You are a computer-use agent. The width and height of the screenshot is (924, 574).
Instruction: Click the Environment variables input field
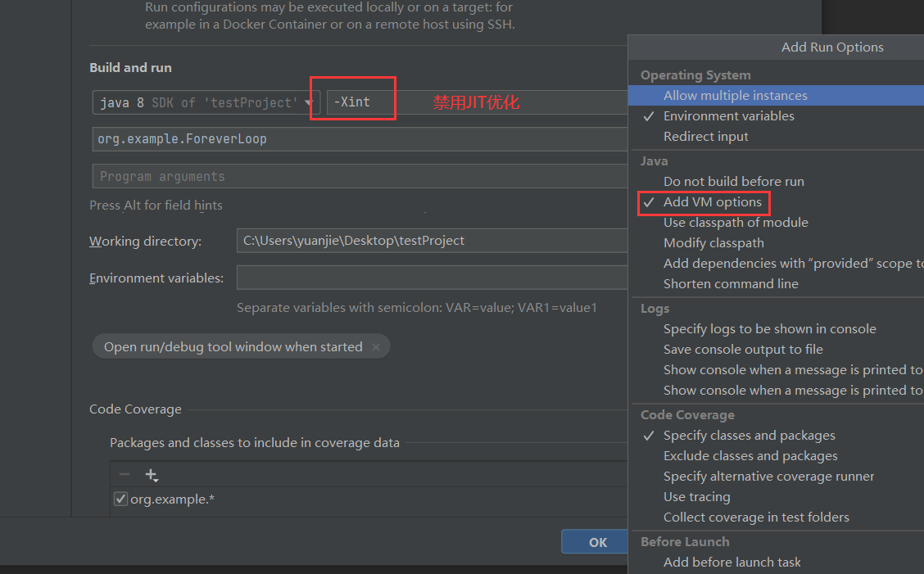click(432, 278)
